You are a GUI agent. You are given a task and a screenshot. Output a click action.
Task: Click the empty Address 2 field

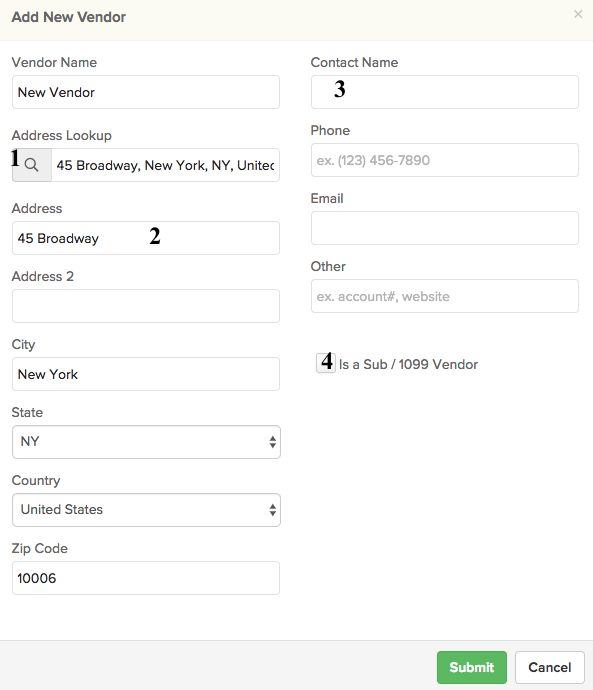[x=146, y=306]
